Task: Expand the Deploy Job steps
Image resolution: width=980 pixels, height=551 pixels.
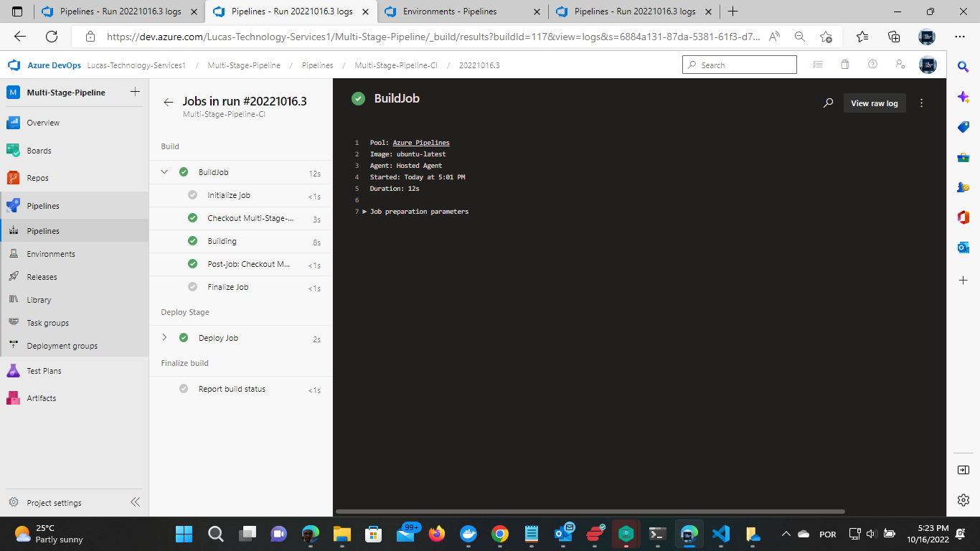Action: point(164,337)
